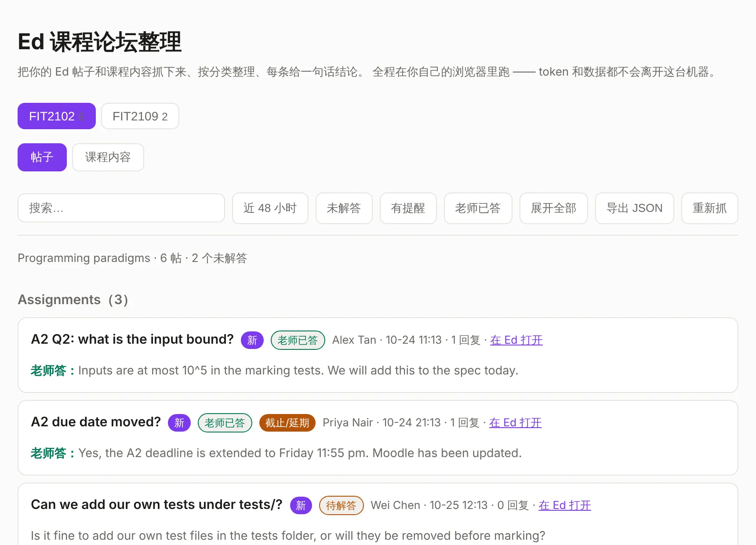Click the 新 badge on the input bound post

point(252,340)
